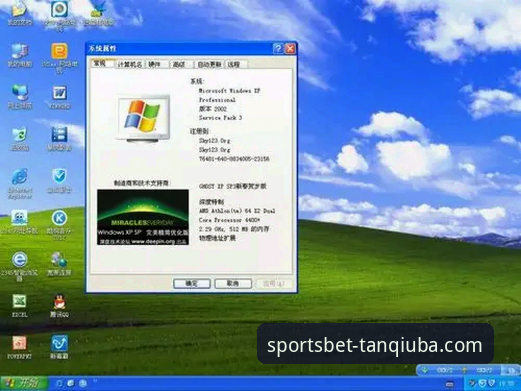The height and width of the screenshot is (391, 521).
Task: Click the first Quick Launch icon beside Start
Action: 59,384
